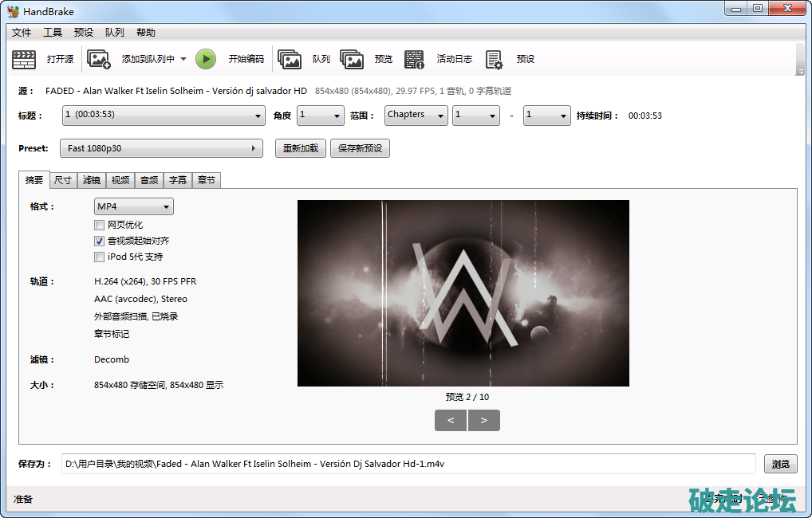Click the Open Source clapperboard icon
Screen dimensions: 812x518
[24, 59]
